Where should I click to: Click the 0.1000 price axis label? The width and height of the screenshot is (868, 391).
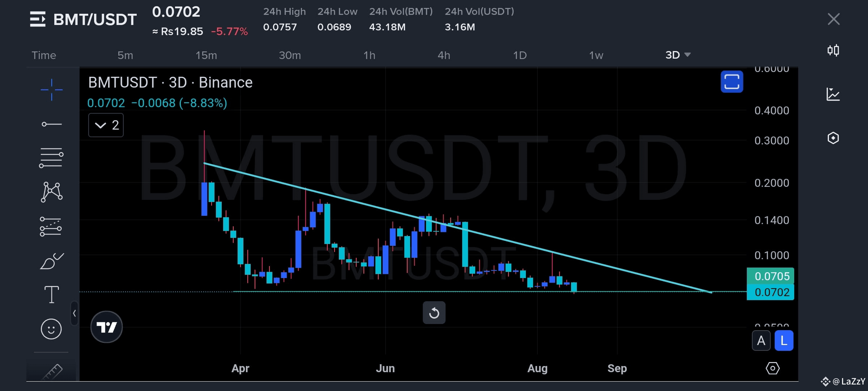coord(772,255)
